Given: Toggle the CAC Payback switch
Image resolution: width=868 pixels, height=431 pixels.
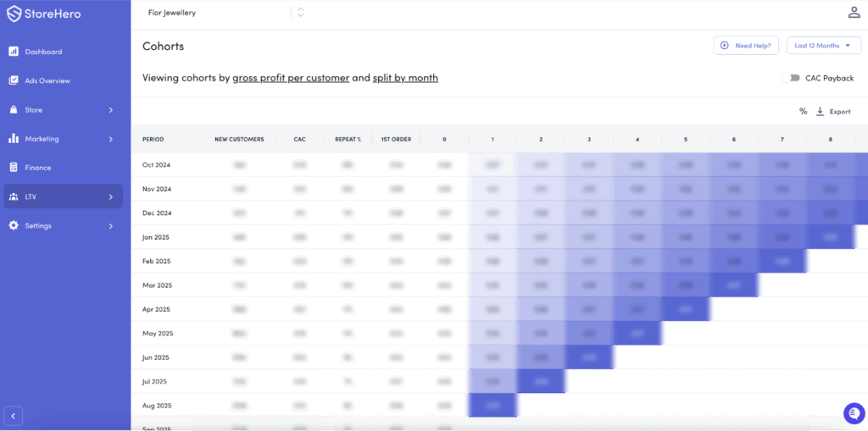Looking at the screenshot, I should click(x=791, y=78).
